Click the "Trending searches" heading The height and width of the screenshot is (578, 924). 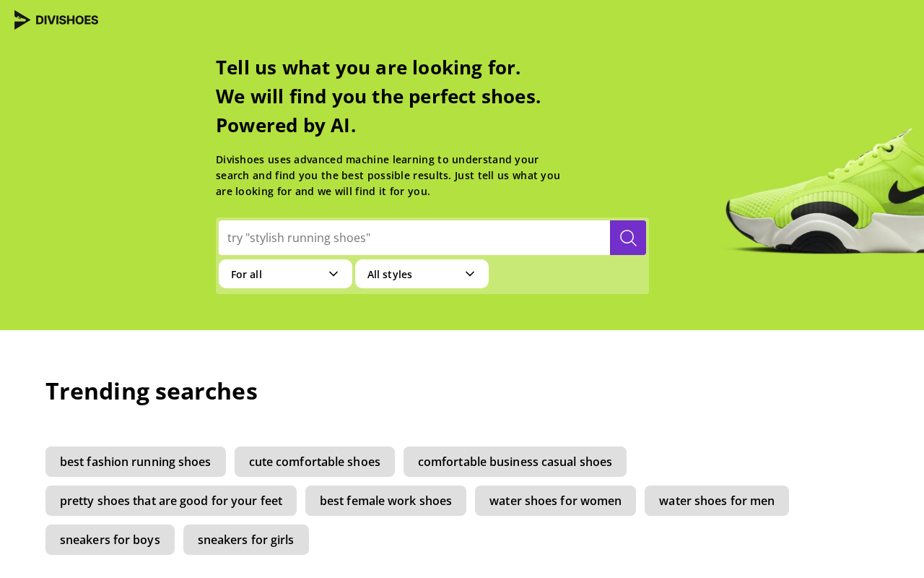[152, 391]
